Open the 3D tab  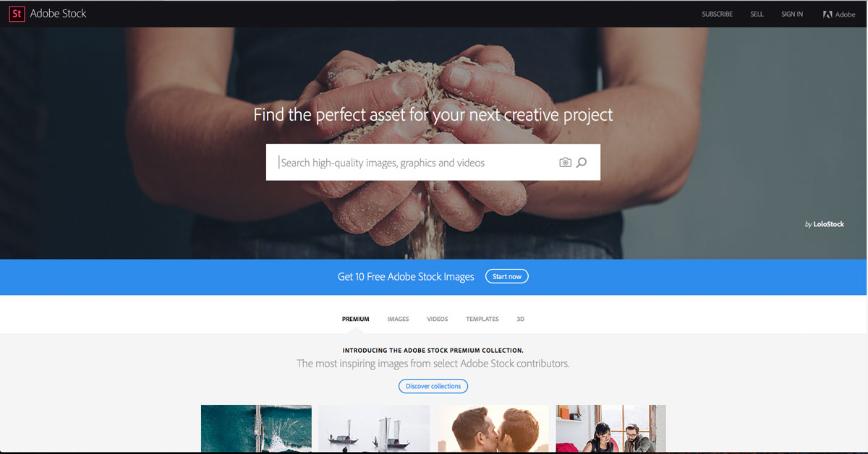click(x=521, y=319)
